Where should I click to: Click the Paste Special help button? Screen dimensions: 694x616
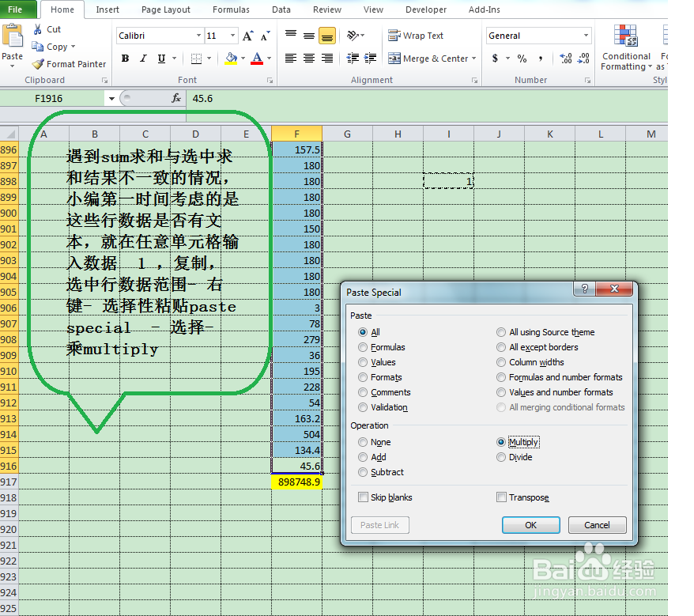point(585,289)
